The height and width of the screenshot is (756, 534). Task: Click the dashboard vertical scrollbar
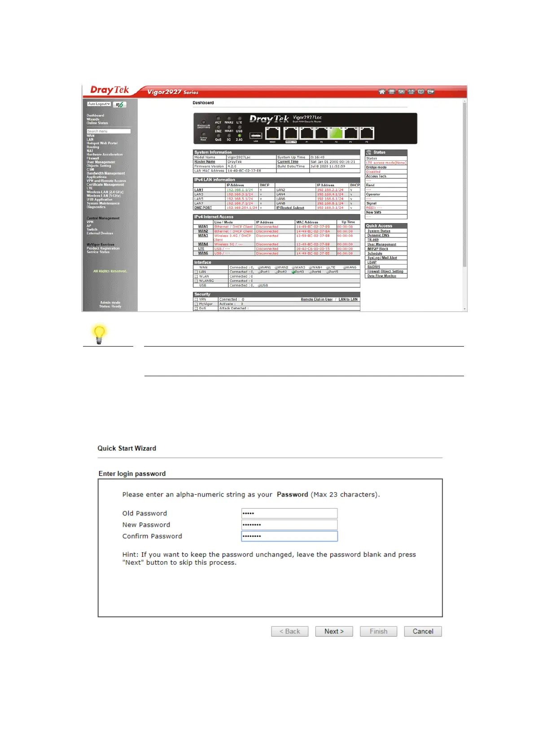(464, 184)
